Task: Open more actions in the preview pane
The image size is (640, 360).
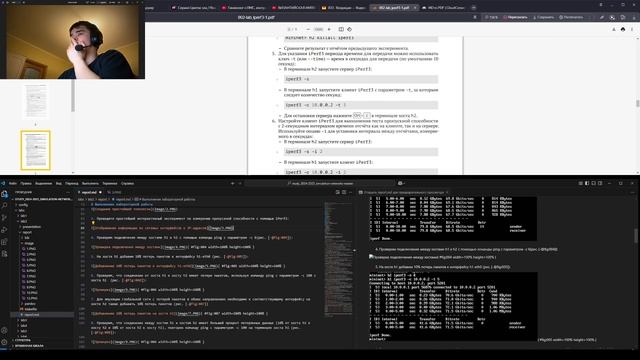Action: tap(632, 192)
